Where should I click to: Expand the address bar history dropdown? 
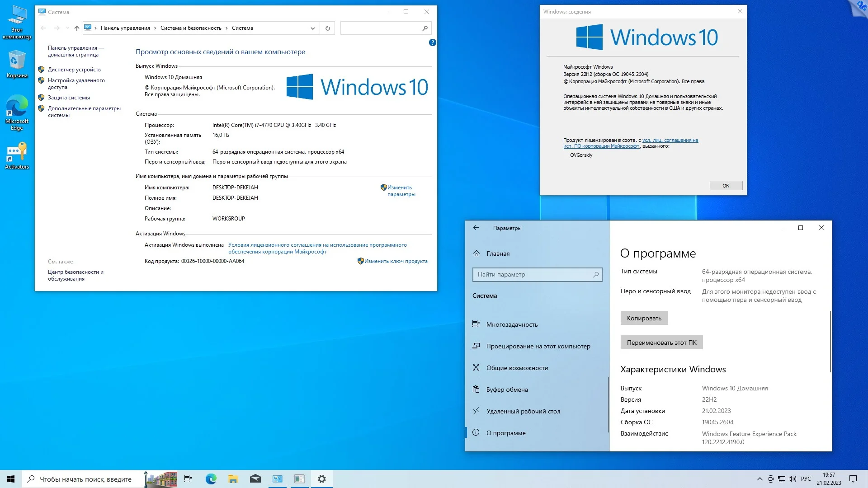click(312, 28)
